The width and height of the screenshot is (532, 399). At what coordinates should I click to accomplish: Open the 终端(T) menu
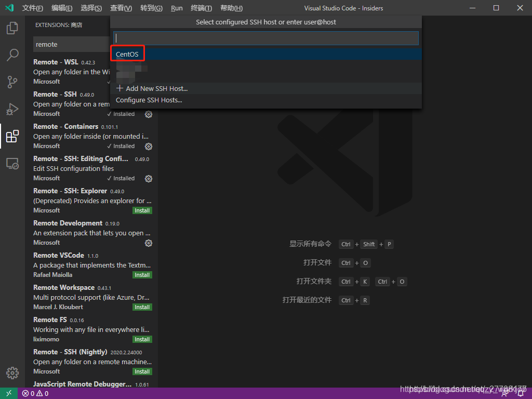201,8
